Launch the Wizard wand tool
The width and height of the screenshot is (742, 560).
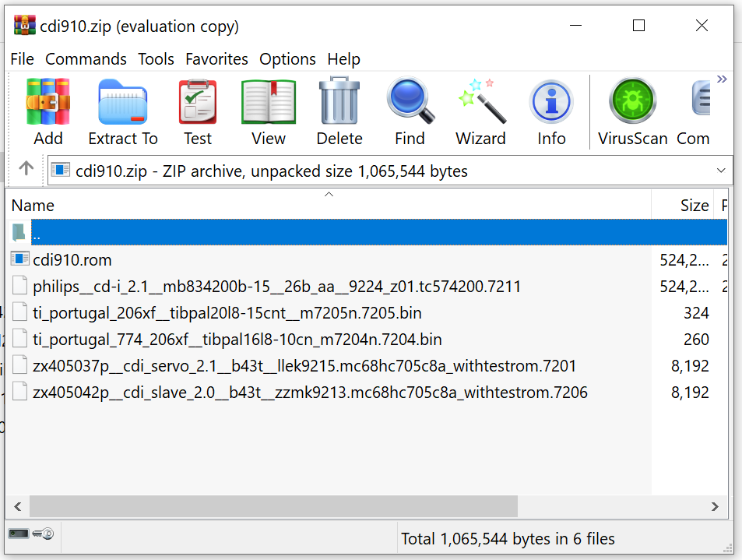click(x=481, y=100)
